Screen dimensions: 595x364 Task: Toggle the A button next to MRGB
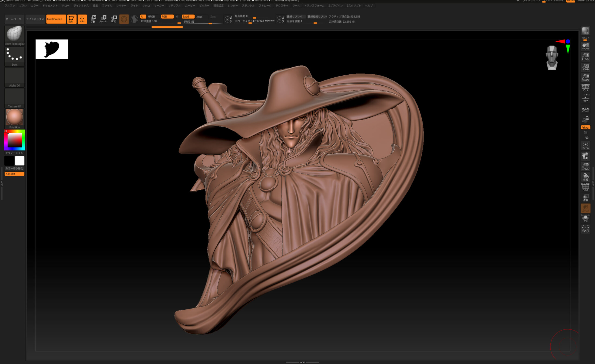(143, 17)
